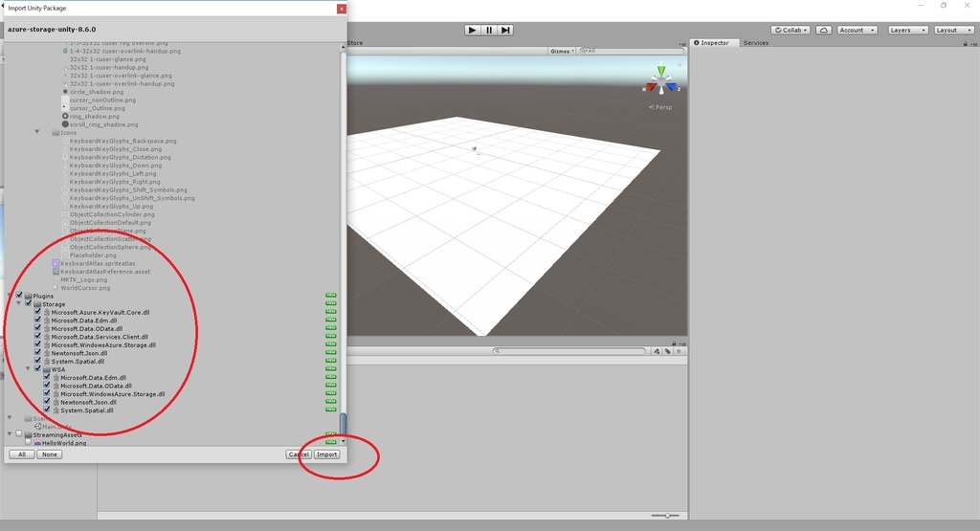The image size is (980, 531).
Task: Uncheck the WSA folder checkbox
Action: (x=37, y=368)
